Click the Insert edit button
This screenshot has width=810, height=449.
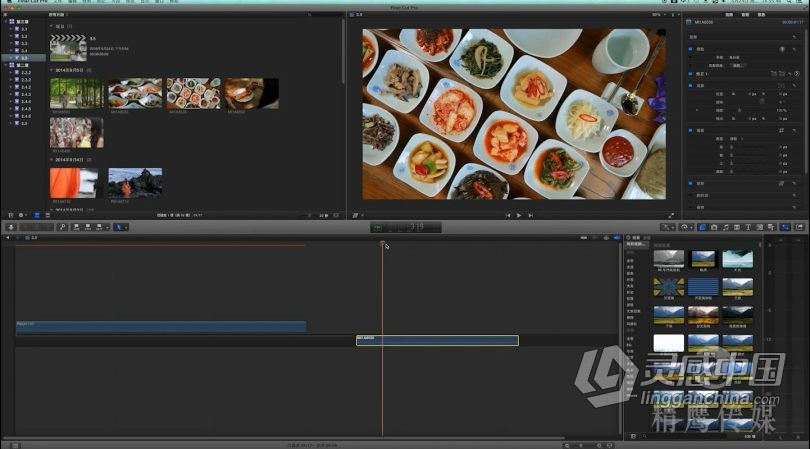pyautogui.click(x=87, y=227)
